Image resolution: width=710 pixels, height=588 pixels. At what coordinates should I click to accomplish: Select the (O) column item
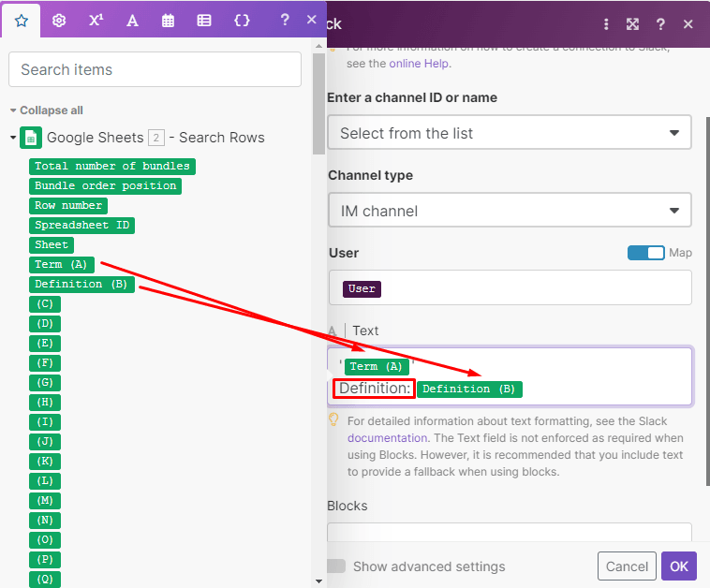(x=45, y=540)
